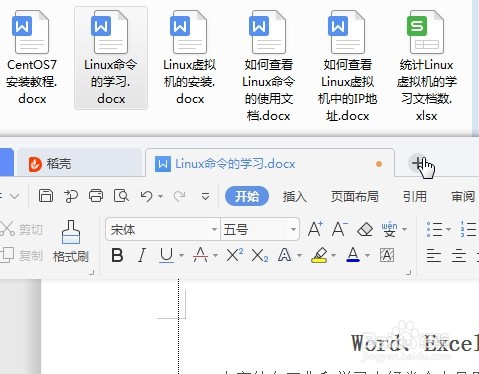Open font group dialog launcher
Viewport: 479px width, 374px height.
coord(408,272)
